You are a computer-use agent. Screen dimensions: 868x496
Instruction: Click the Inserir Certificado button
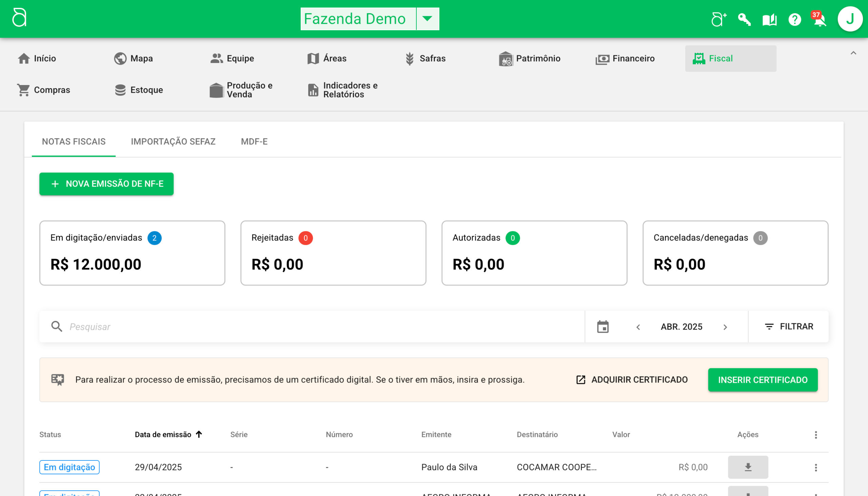762,380
